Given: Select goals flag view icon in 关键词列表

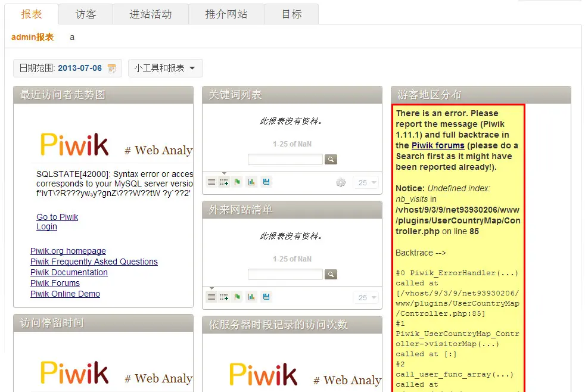Looking at the screenshot, I should 237,182.
